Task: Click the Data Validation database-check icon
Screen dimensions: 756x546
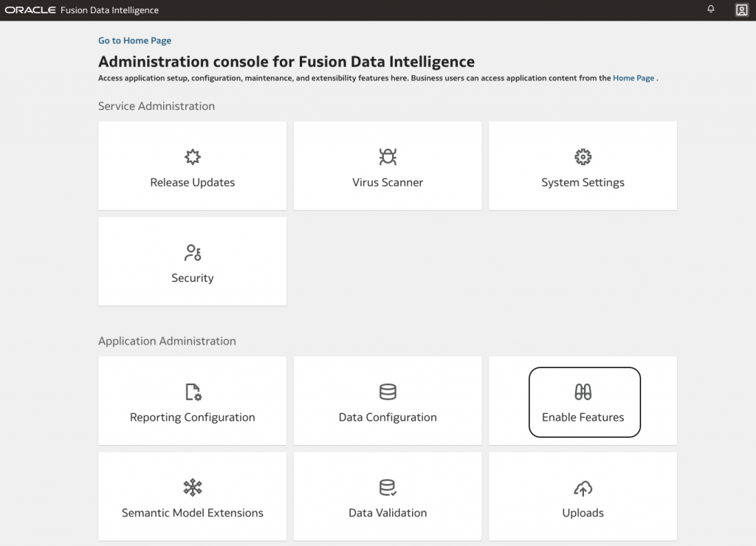Action: point(388,487)
